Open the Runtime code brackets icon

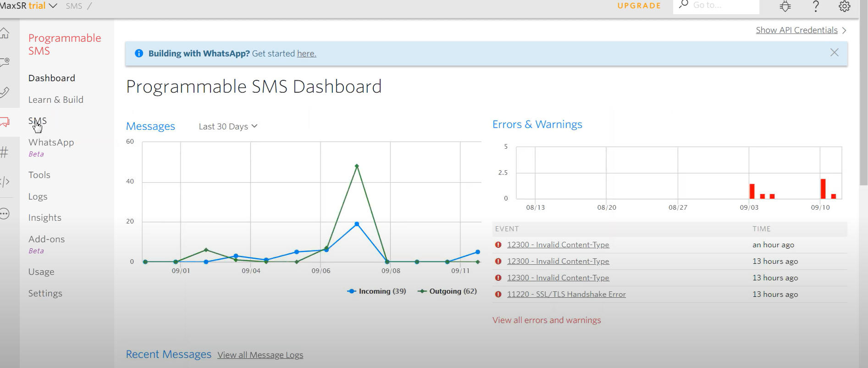(5, 182)
